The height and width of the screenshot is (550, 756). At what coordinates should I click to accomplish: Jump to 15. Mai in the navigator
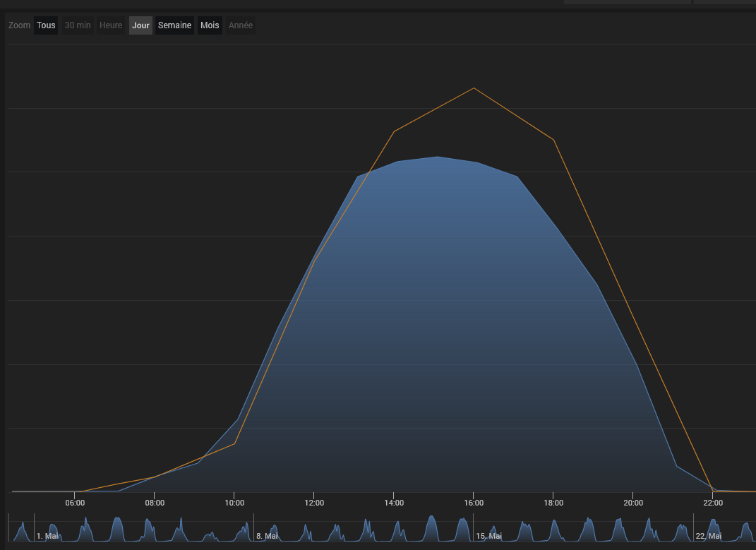[488, 536]
